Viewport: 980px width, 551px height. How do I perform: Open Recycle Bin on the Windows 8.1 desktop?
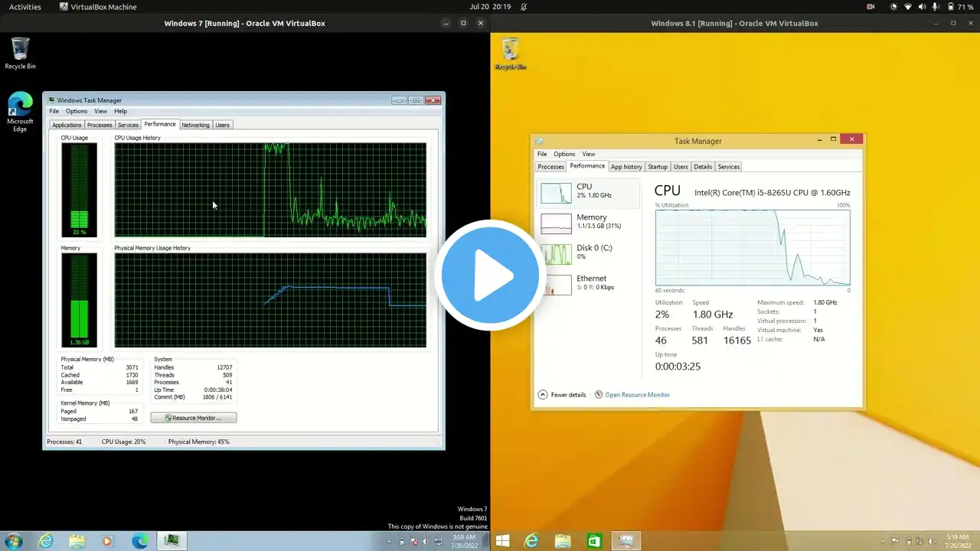pos(511,54)
